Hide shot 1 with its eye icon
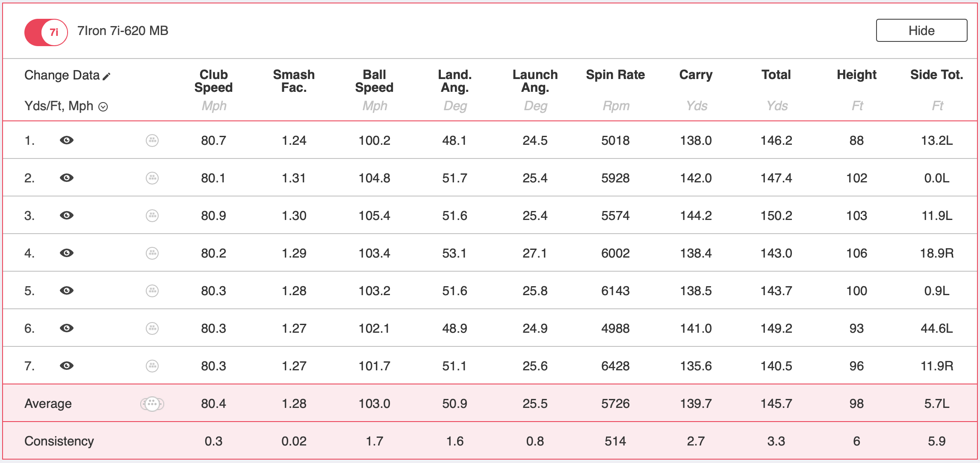 67,141
